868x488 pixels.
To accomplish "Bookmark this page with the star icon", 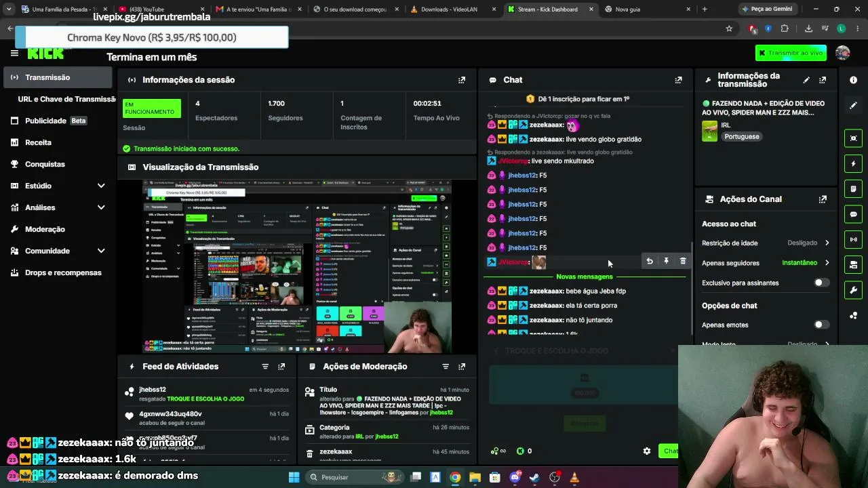I will tap(729, 28).
